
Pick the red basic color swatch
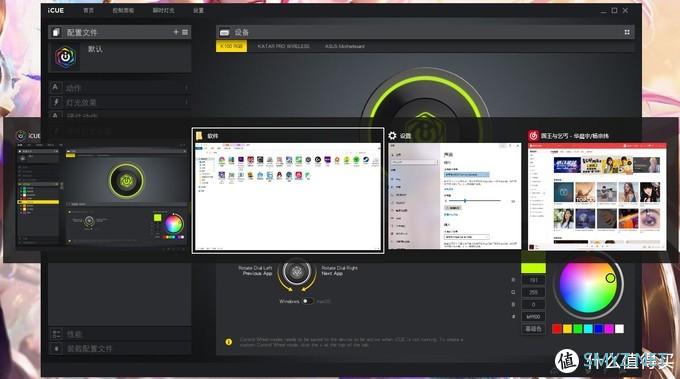[557, 329]
